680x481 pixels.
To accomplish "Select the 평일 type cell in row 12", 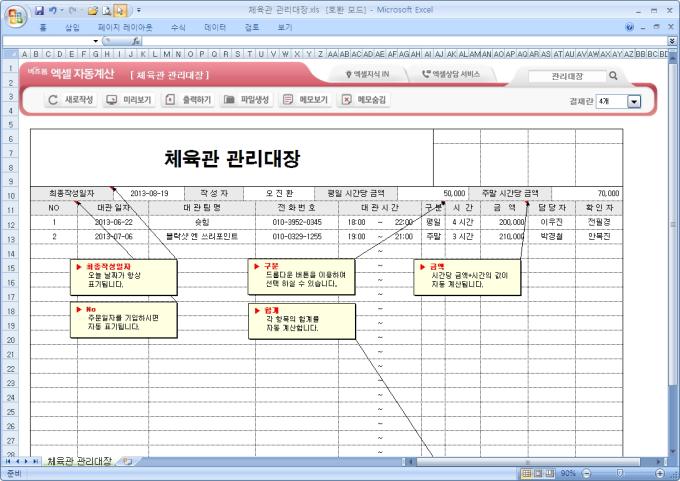I will [x=433, y=223].
